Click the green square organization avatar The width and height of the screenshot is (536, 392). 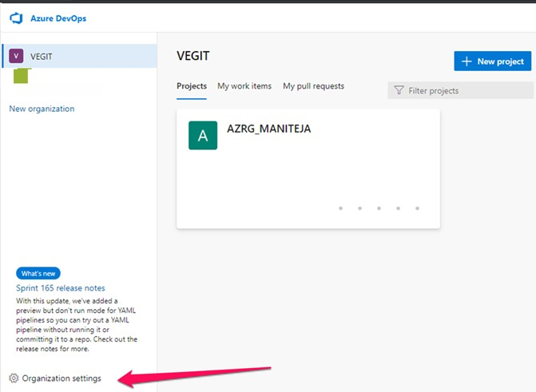pyautogui.click(x=22, y=76)
